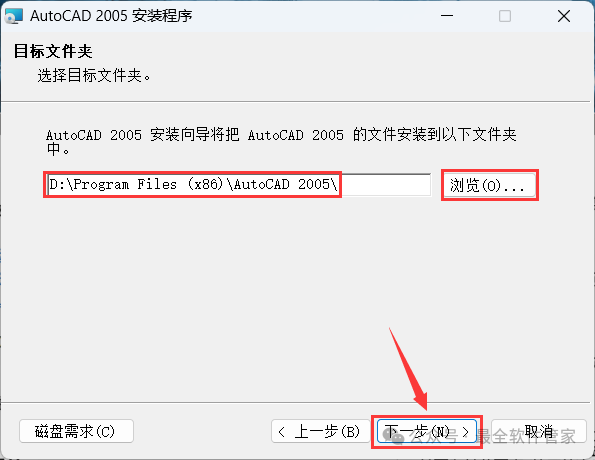Cancel installation with the 取消 button

539,432
